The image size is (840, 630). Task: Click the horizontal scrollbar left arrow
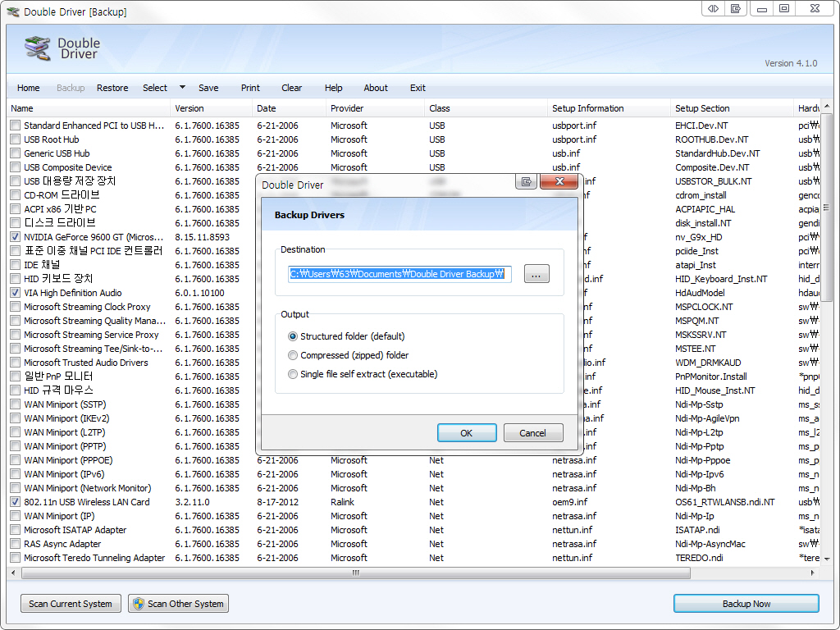pos(13,573)
